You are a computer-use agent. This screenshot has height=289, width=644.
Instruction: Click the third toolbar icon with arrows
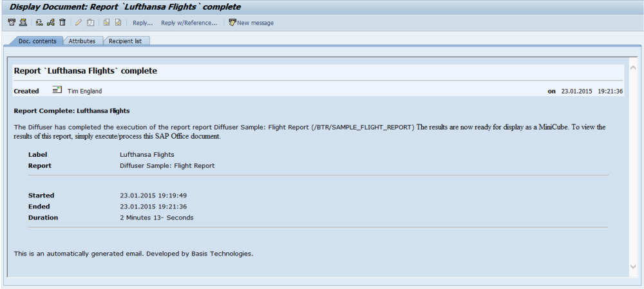pyautogui.click(x=39, y=23)
